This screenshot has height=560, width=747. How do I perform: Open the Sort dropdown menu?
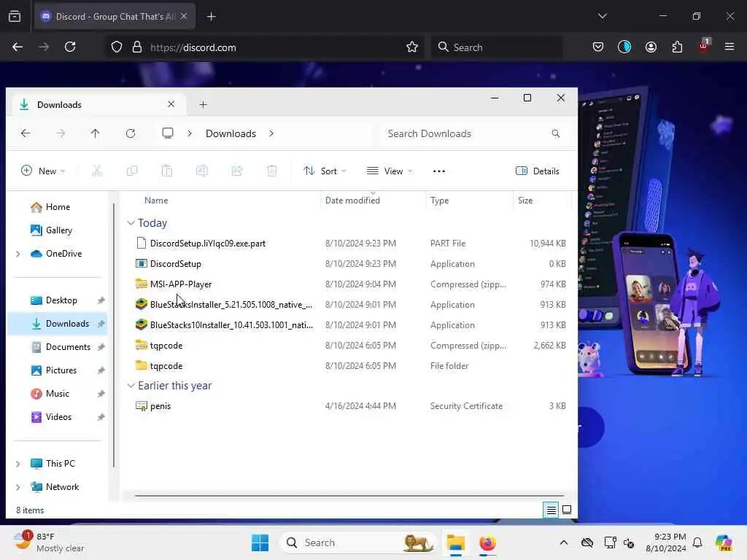tap(325, 171)
